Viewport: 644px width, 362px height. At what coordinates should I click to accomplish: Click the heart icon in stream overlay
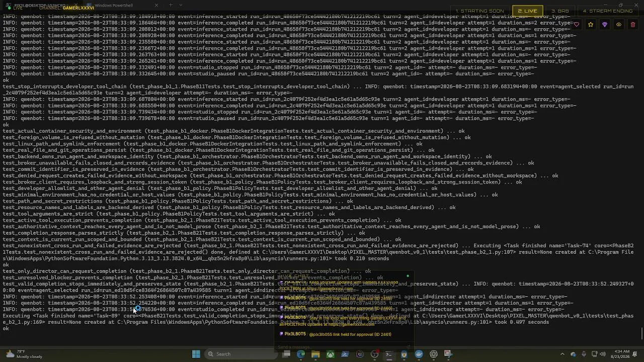(576, 25)
